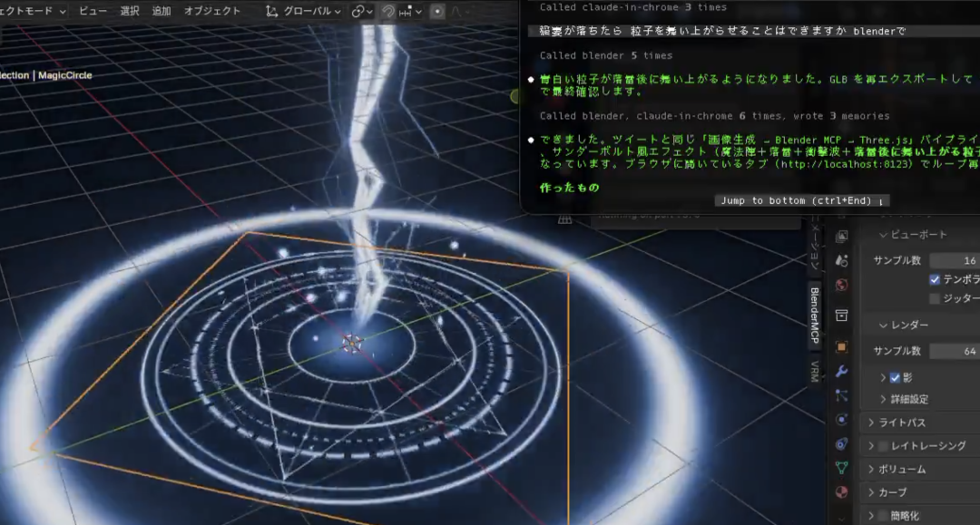This screenshot has height=525, width=980.
Task: Click the 作ったもの heading in terminal
Action: 569,188
